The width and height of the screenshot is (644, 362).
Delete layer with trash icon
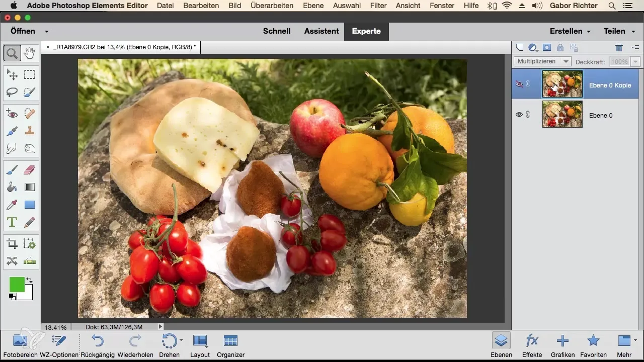point(619,48)
